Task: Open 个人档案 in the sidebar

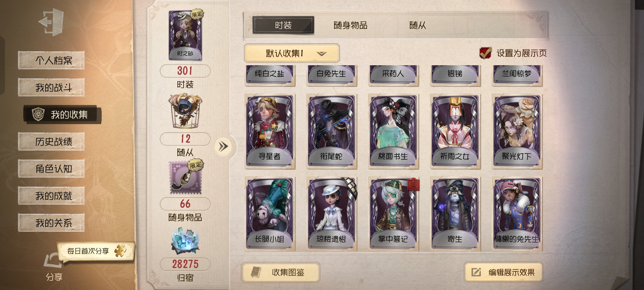Action: pos(51,60)
